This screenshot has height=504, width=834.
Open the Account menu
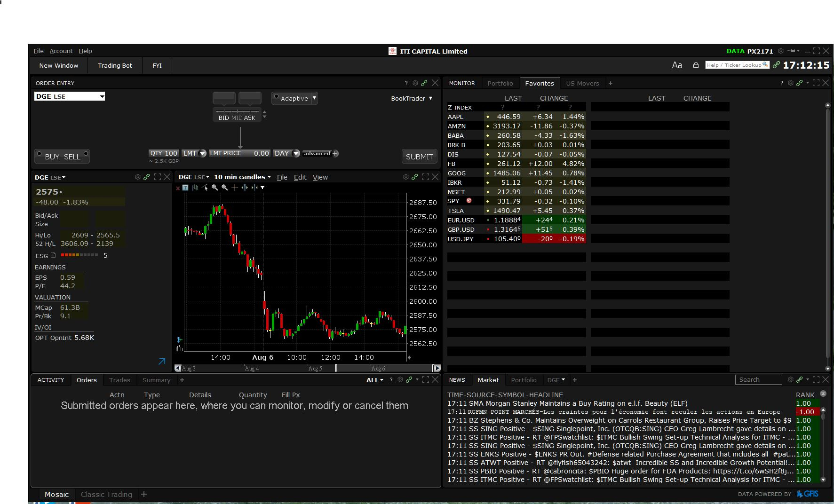pos(61,51)
